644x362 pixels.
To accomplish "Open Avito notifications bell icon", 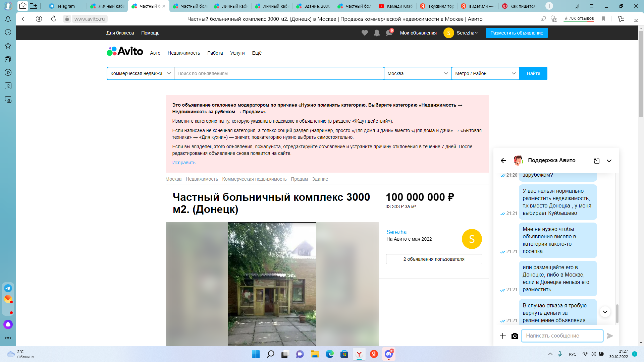I will tap(377, 33).
